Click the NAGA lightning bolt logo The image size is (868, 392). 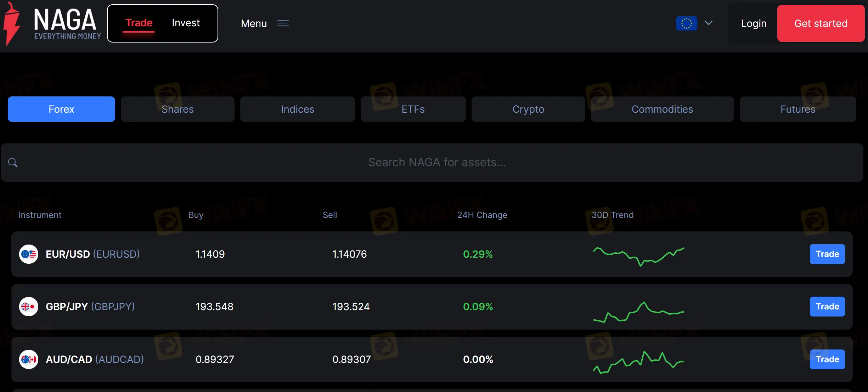(11, 24)
